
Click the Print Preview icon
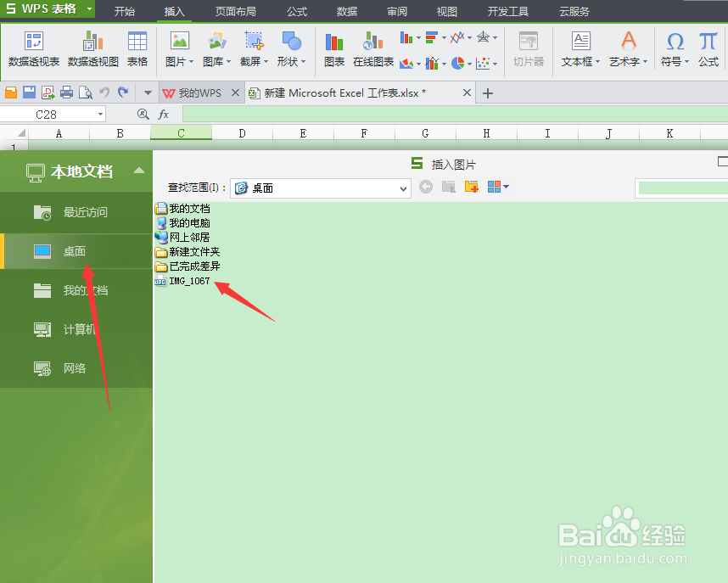tap(86, 92)
